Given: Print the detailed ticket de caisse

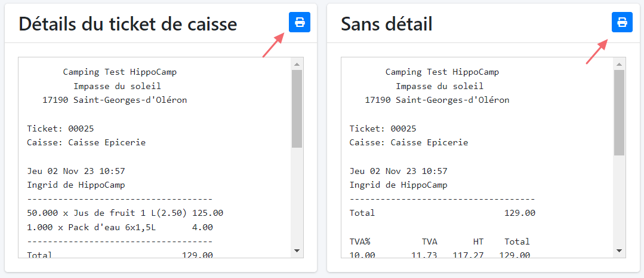Looking at the screenshot, I should 300,23.
